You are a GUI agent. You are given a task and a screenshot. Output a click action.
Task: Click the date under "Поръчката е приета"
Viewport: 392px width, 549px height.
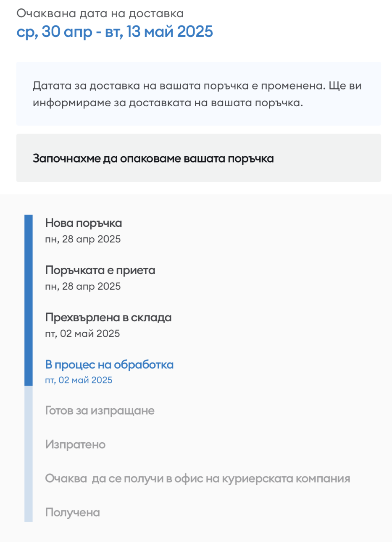point(83,286)
